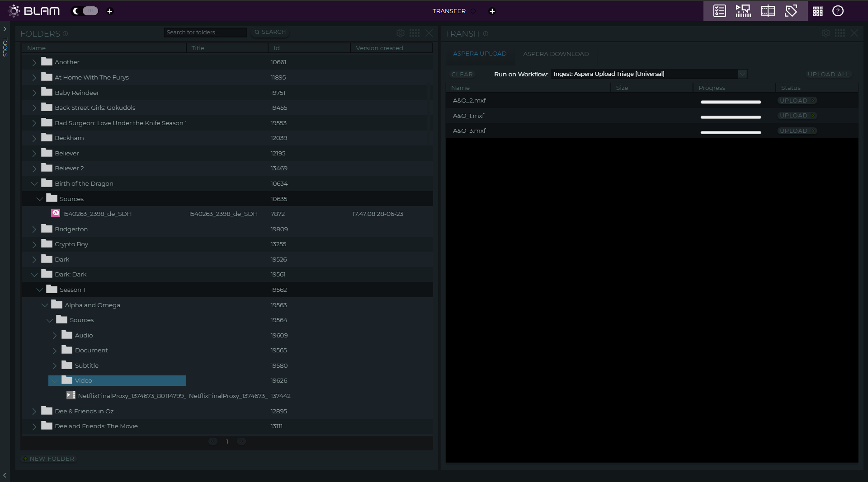Click the UPLOAD ALL button
868x482 pixels.
pos(829,74)
